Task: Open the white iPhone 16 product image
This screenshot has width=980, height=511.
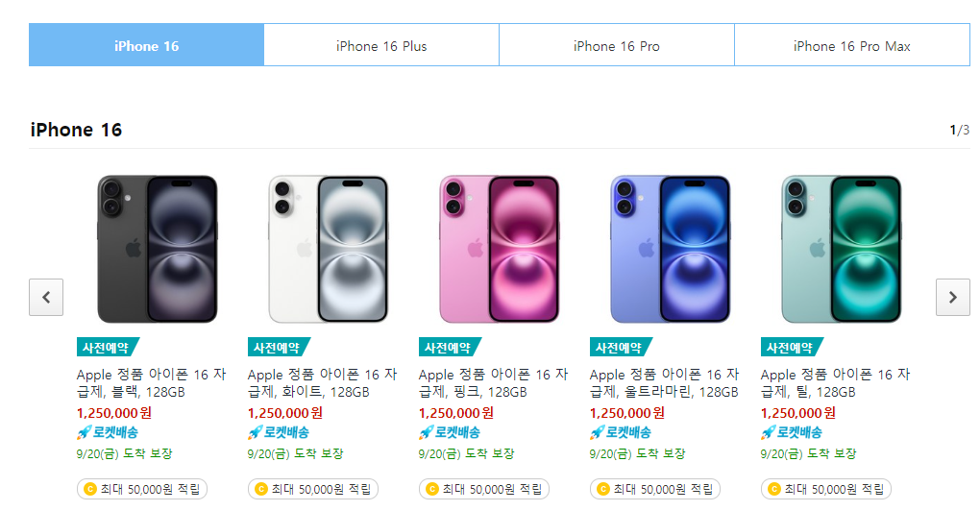Action: click(x=329, y=249)
